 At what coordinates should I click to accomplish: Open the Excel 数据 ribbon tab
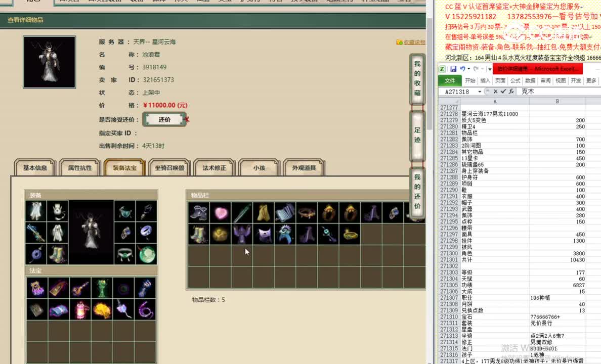pos(530,80)
